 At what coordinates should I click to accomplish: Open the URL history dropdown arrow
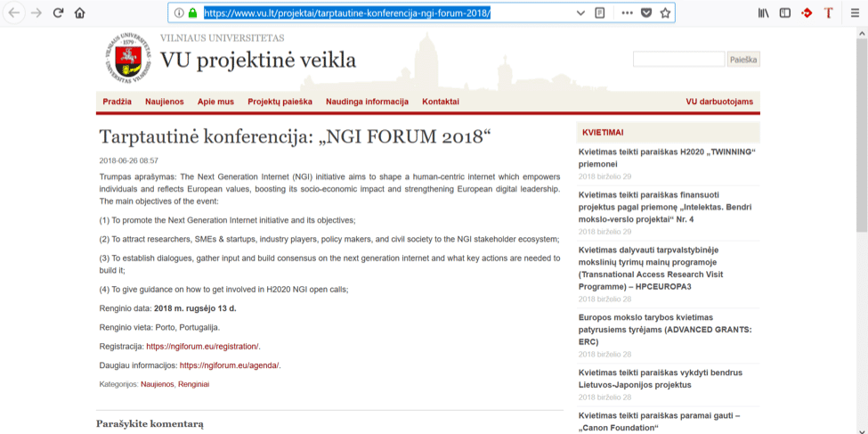(580, 13)
